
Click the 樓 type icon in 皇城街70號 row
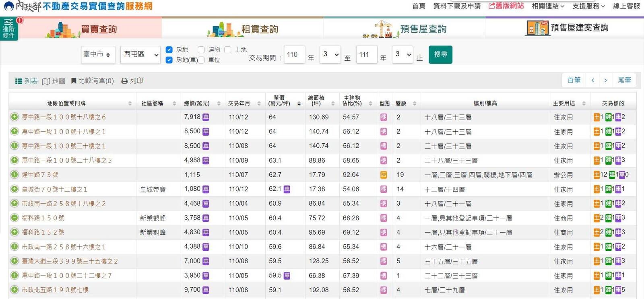pos(384,189)
